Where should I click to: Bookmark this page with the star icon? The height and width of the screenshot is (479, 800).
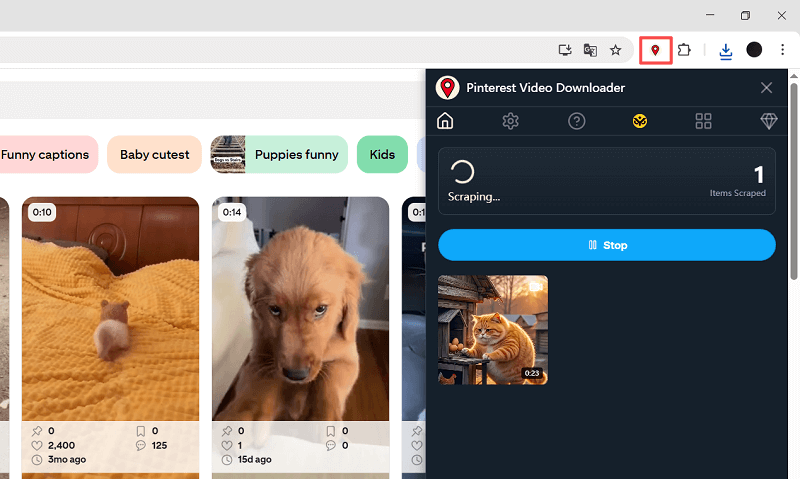tap(615, 50)
